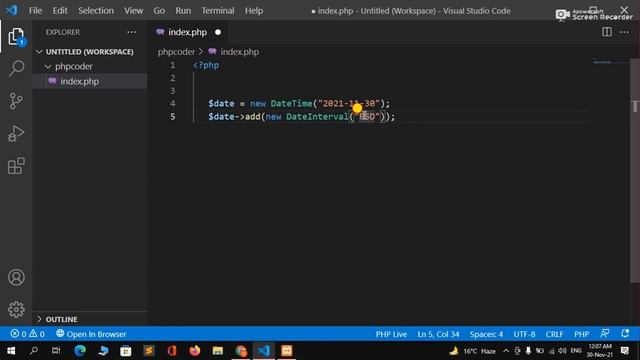640x360 pixels.
Task: Open the Explorer view in activity bar
Action: click(x=16, y=37)
